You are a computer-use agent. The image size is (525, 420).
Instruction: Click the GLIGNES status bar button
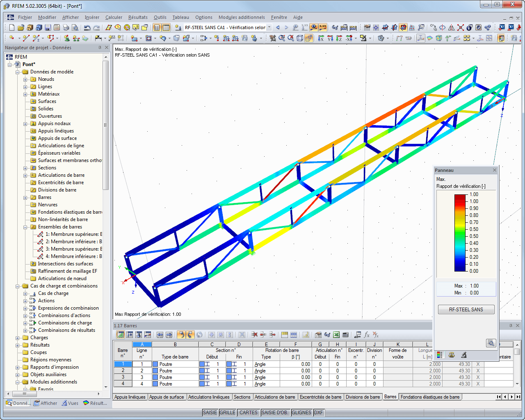tap(301, 413)
